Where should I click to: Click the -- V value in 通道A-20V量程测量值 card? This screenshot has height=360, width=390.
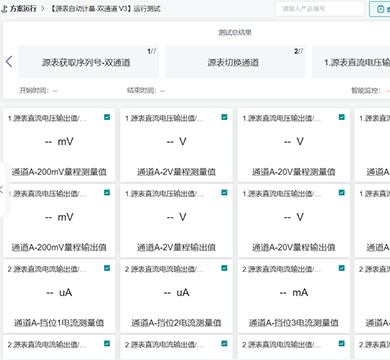[x=294, y=142]
